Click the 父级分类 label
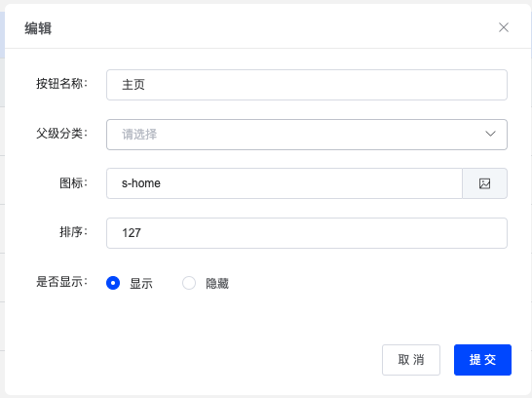The height and width of the screenshot is (398, 532). [x=61, y=134]
